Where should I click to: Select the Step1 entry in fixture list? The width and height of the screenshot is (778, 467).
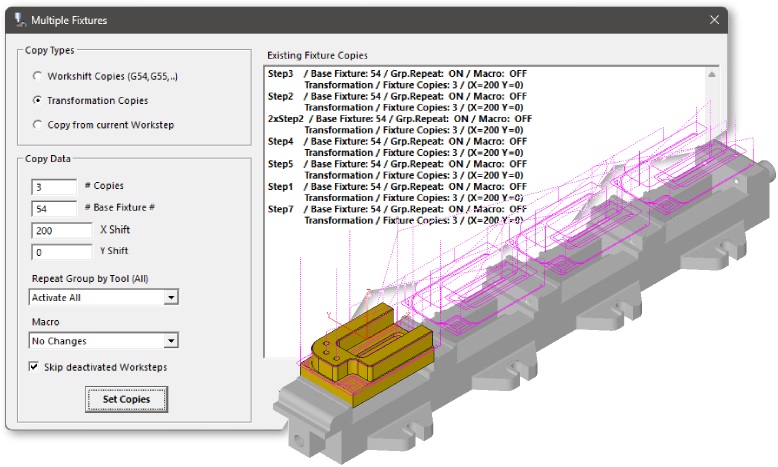pos(397,192)
